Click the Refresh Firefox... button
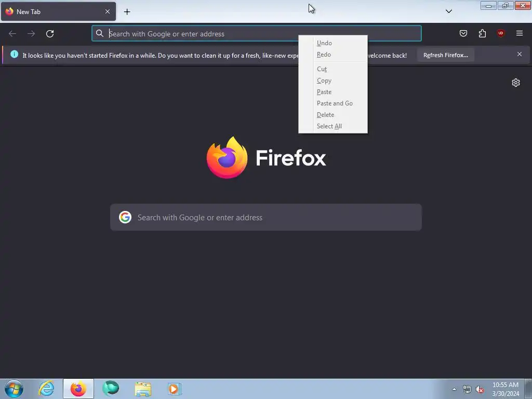 click(445, 55)
